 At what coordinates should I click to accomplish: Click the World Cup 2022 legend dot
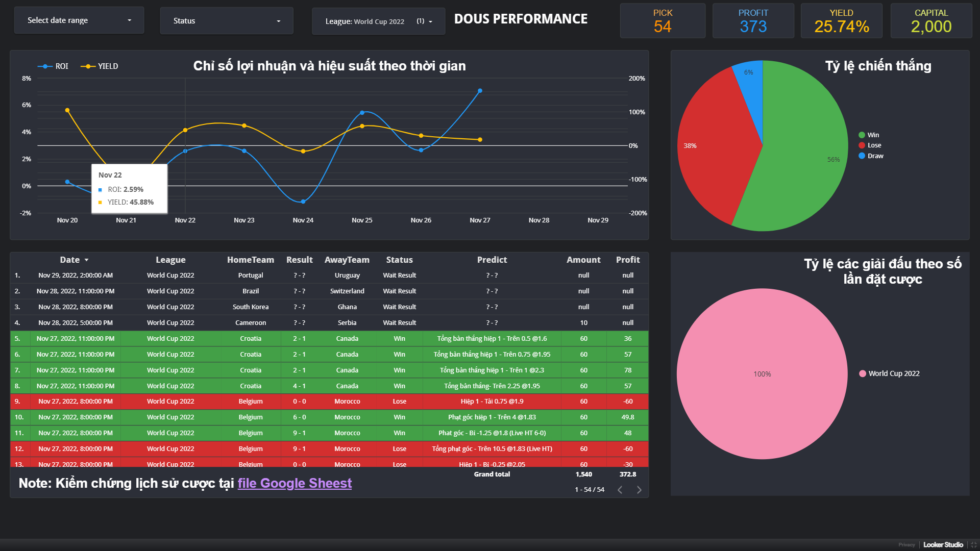tap(863, 373)
